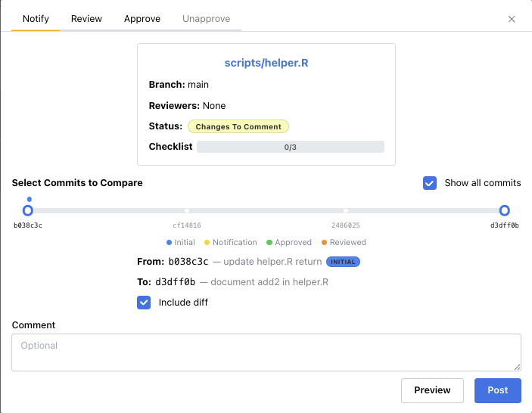Viewport: 532px width, 413px height.
Task: Switch to the Notify tab
Action: (x=36, y=19)
